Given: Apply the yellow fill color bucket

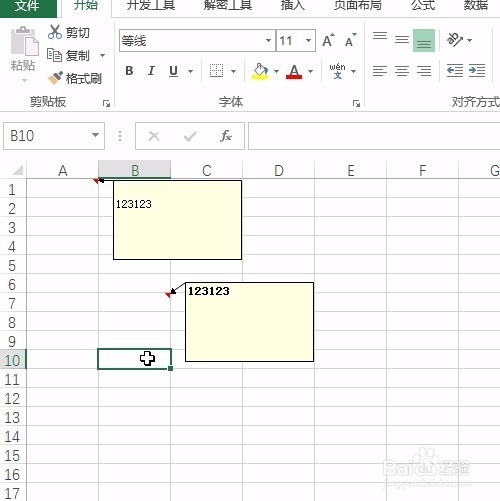Looking at the screenshot, I should click(260, 71).
